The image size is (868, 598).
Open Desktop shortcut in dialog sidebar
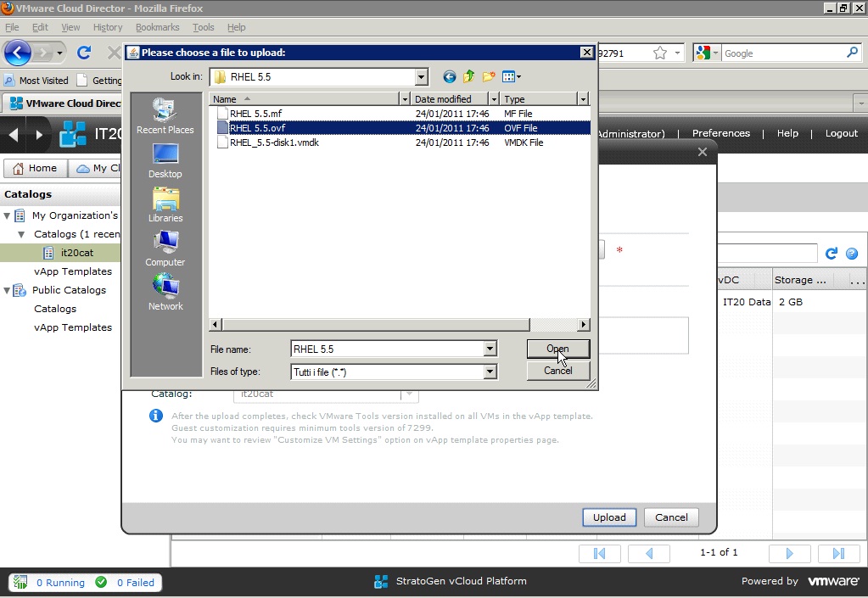tap(165, 160)
